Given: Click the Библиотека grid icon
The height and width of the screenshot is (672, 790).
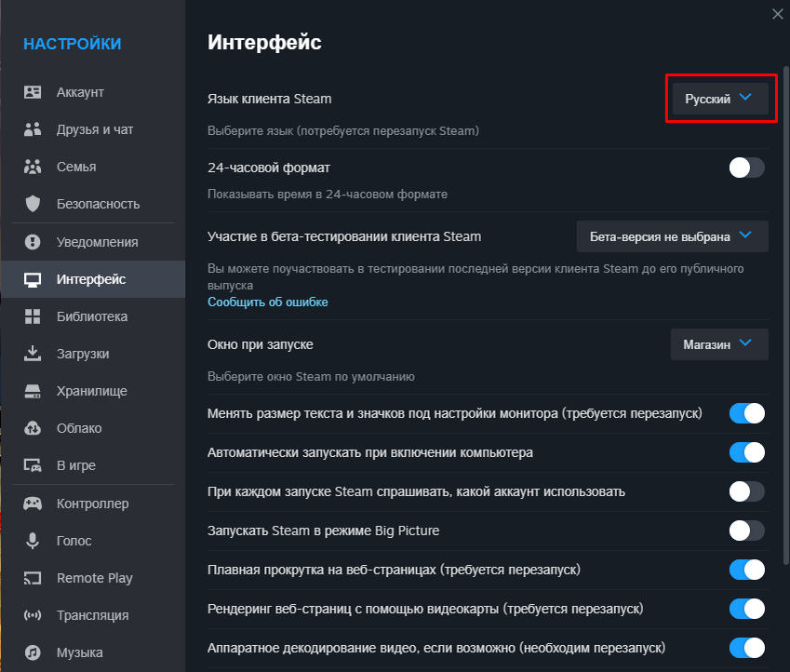Looking at the screenshot, I should click(x=33, y=316).
